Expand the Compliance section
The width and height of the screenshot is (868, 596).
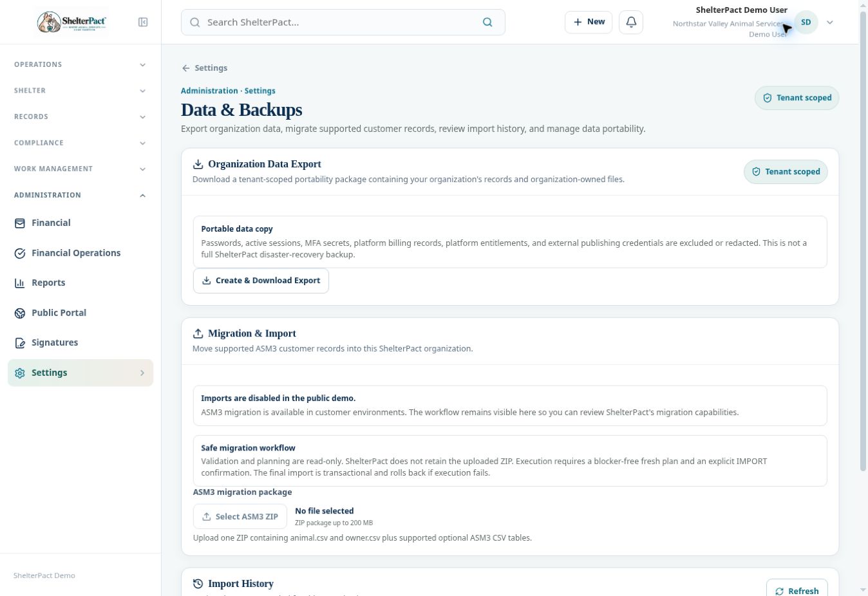pos(80,143)
